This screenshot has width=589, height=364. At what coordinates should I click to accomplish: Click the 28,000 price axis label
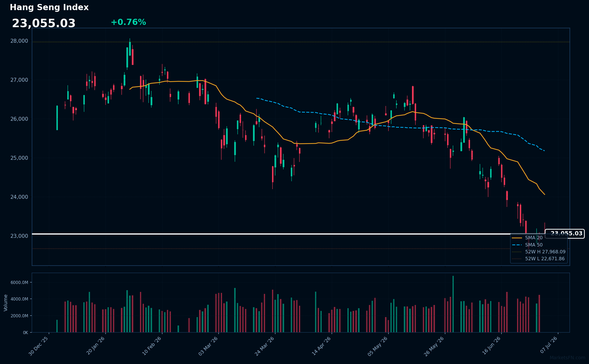click(x=19, y=41)
